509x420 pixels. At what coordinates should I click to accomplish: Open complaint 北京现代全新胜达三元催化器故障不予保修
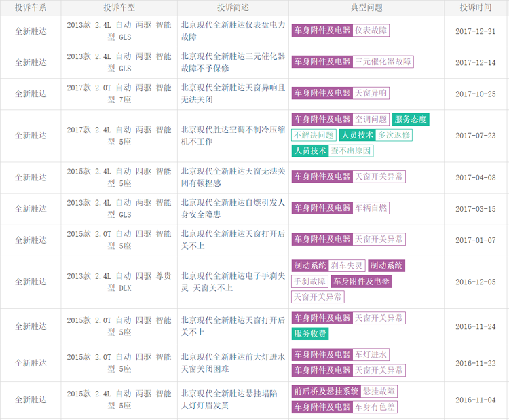(233, 62)
